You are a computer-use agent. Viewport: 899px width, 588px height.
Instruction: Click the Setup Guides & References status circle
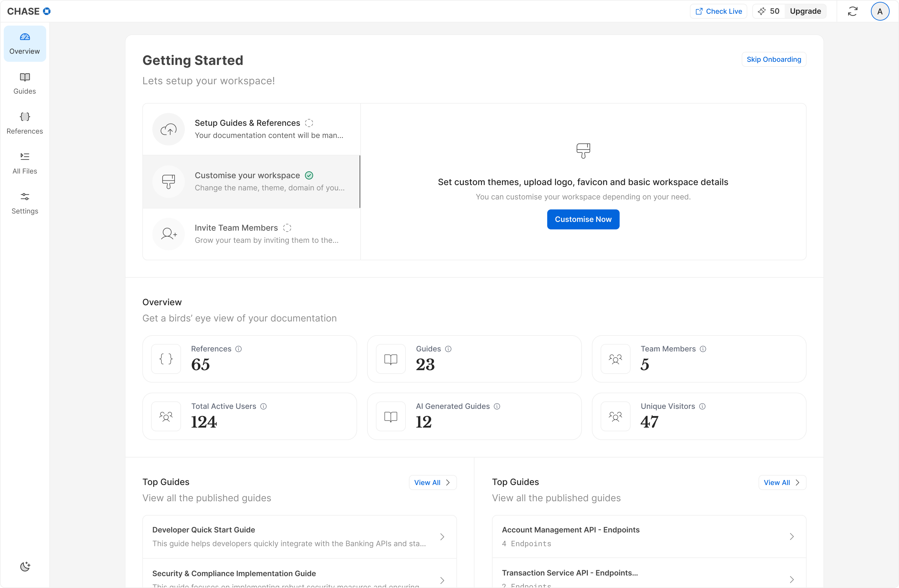pyautogui.click(x=309, y=123)
